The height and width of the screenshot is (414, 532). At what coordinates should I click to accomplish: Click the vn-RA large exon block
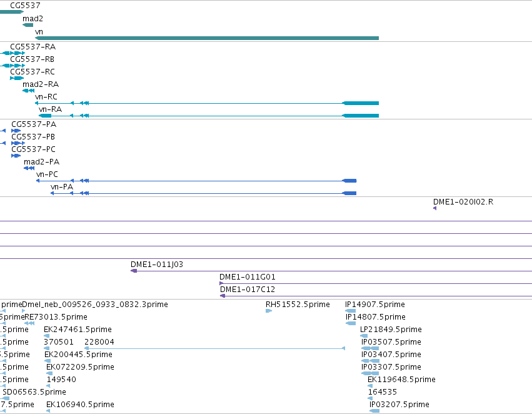coord(360,116)
